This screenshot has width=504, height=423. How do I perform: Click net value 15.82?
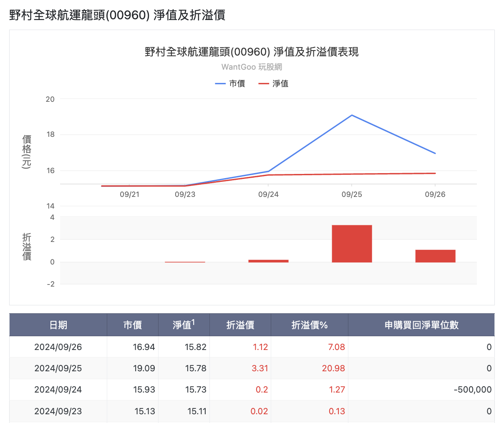click(196, 347)
